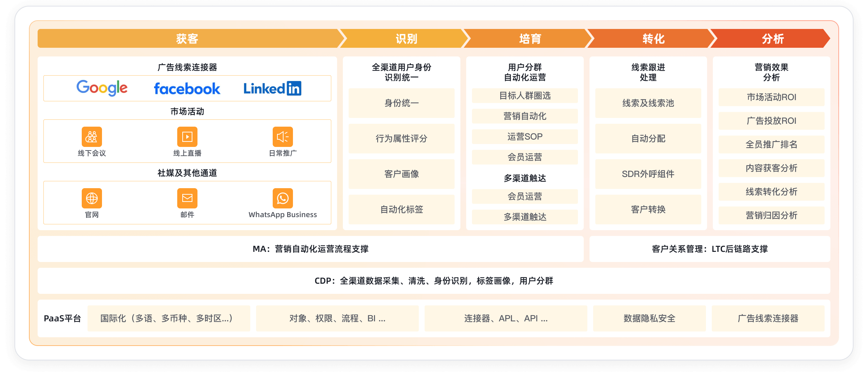The width and height of the screenshot is (868, 372).
Task: Click the 全员推广排名 box
Action: coord(771,144)
